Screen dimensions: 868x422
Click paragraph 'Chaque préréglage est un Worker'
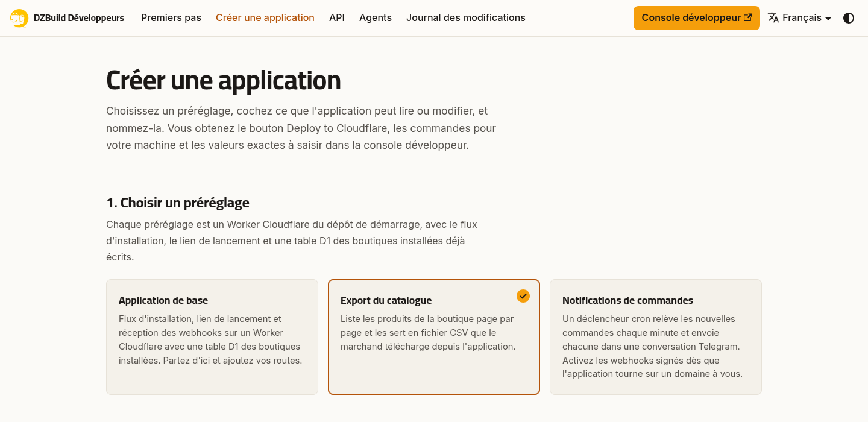coord(292,241)
